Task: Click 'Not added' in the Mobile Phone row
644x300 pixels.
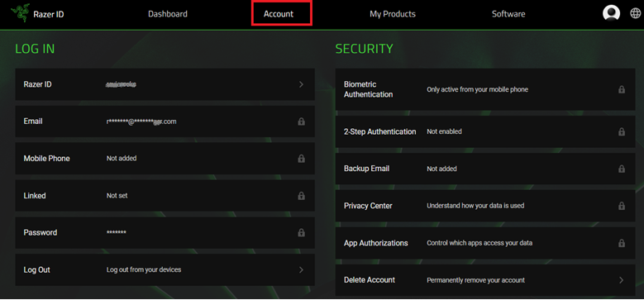Action: [x=122, y=159]
